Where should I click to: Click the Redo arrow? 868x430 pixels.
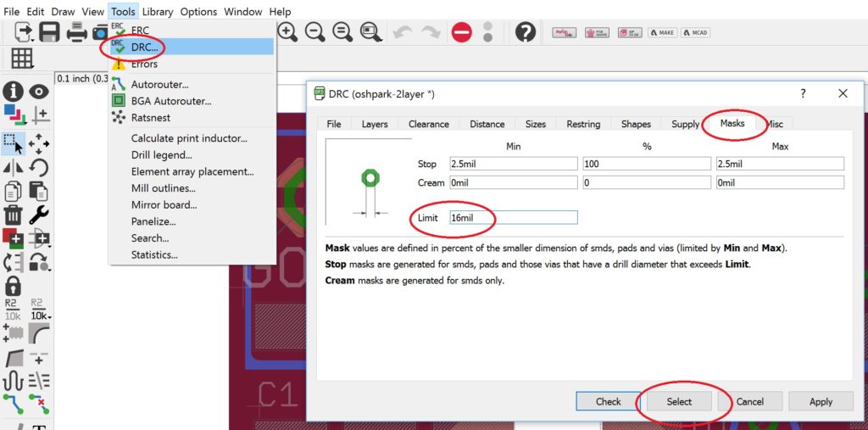[x=430, y=33]
